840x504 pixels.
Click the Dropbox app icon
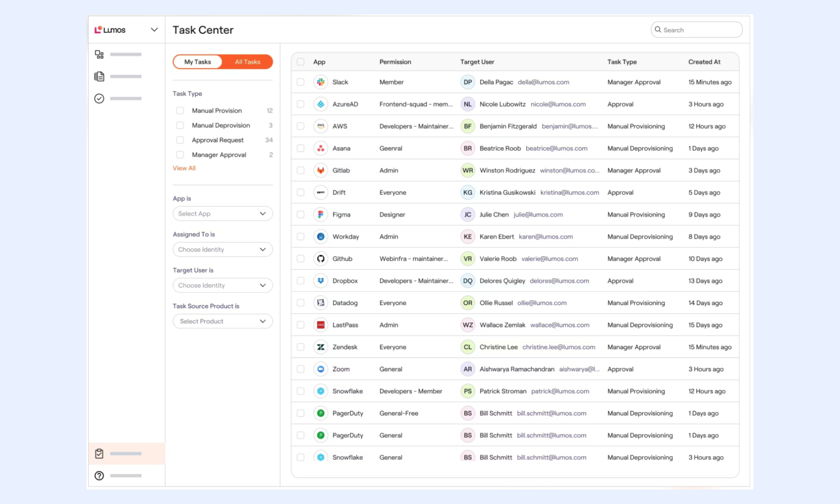(321, 281)
